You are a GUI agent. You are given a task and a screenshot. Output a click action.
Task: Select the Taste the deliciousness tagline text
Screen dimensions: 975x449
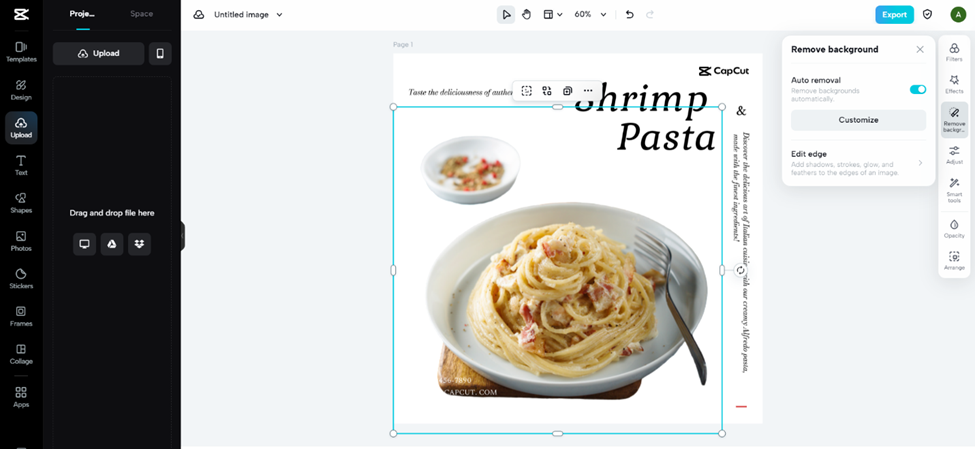(460, 92)
